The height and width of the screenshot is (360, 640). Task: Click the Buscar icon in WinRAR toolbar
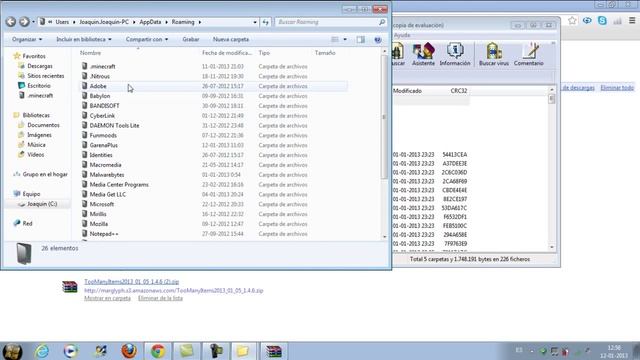(x=398, y=54)
